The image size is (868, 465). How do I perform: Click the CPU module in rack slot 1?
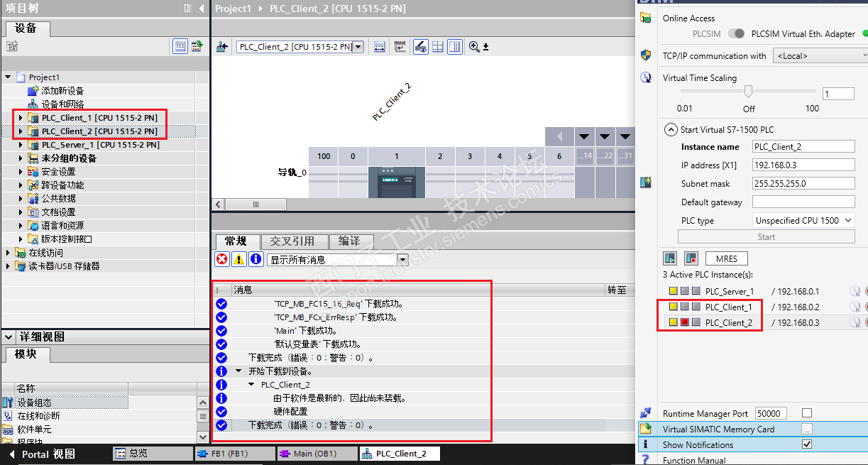coord(397,182)
